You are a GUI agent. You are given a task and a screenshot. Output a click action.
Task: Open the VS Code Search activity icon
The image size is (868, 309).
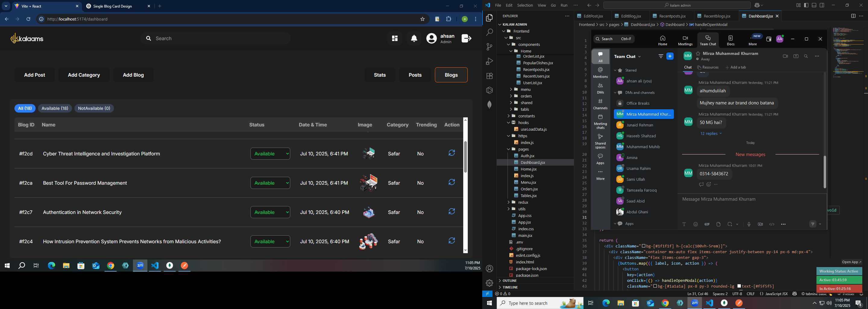point(489,32)
